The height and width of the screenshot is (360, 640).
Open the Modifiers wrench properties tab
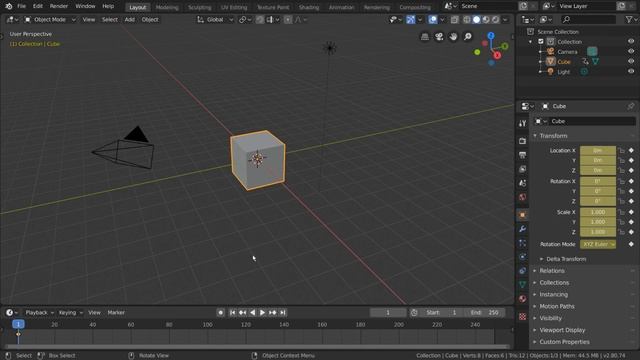pos(522,229)
